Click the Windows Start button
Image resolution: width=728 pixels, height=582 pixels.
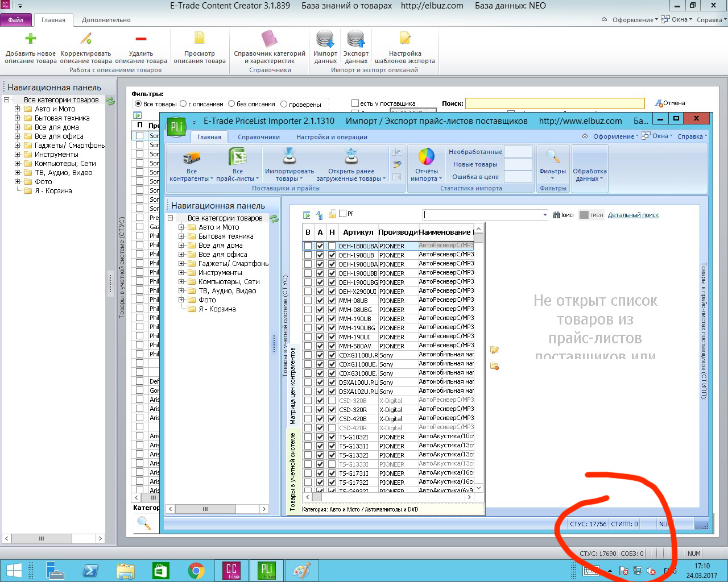point(14,570)
